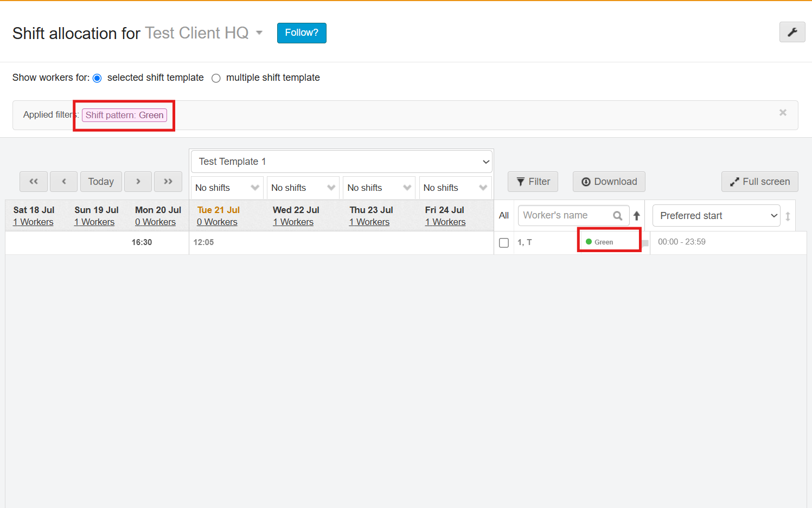Jump forward with the double-right arrow button
Viewport: 812px width, 508px height.
[168, 182]
